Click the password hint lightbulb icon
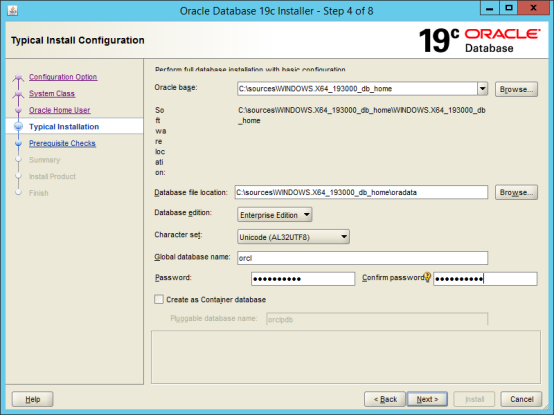Image resolution: width=554 pixels, height=416 pixels. click(427, 277)
